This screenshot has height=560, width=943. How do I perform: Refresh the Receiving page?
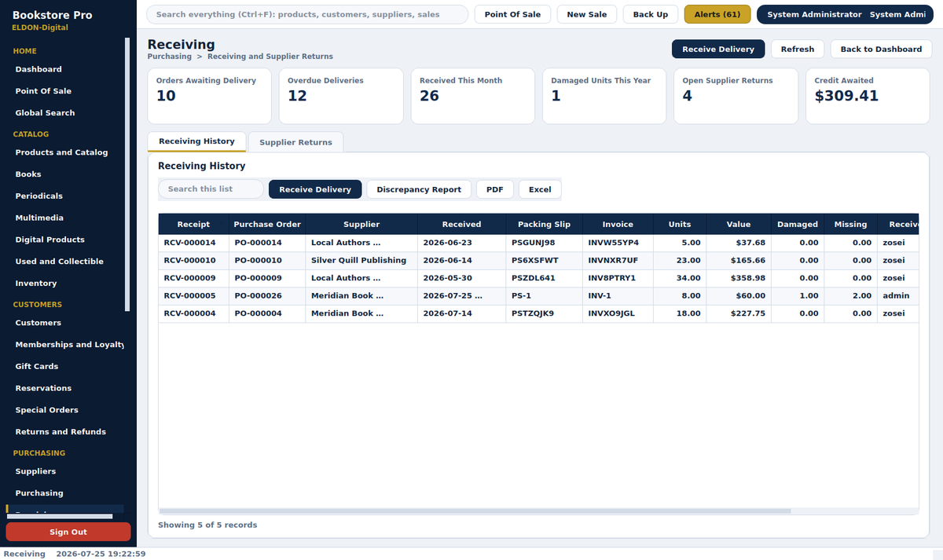tap(798, 49)
